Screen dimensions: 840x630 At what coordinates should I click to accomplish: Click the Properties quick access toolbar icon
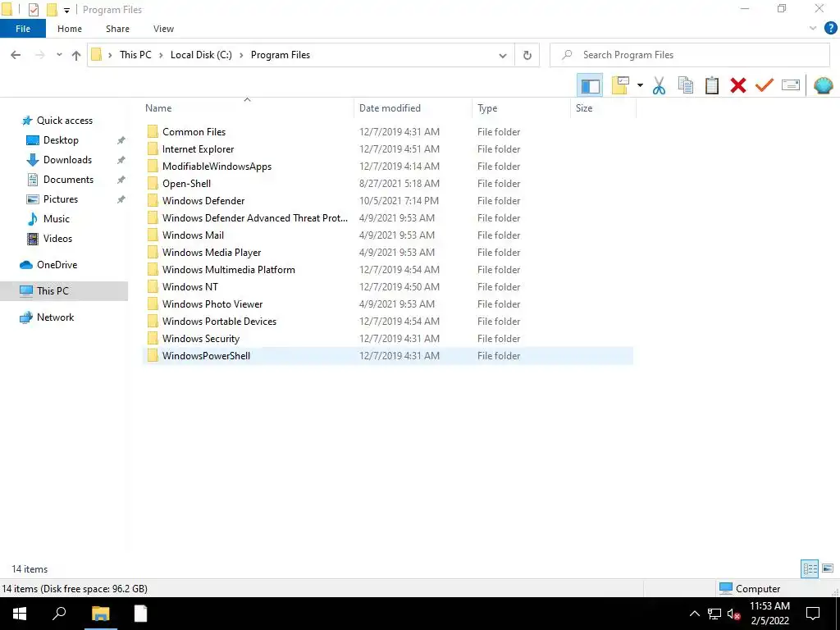[x=33, y=10]
